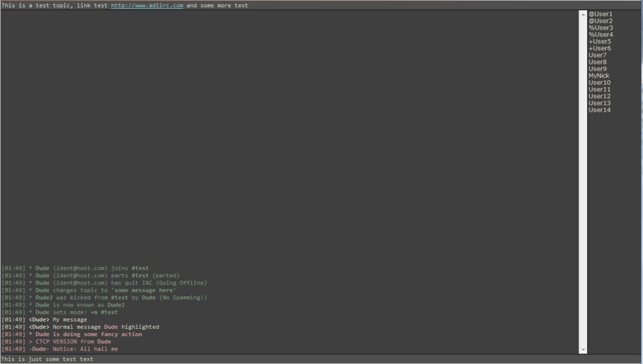
Task: Select User14 in the nick list
Action: pyautogui.click(x=599, y=110)
